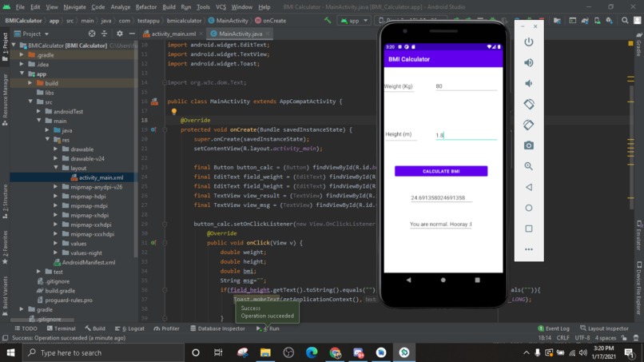
Task: Open the Terminal tool window
Action: point(62,328)
